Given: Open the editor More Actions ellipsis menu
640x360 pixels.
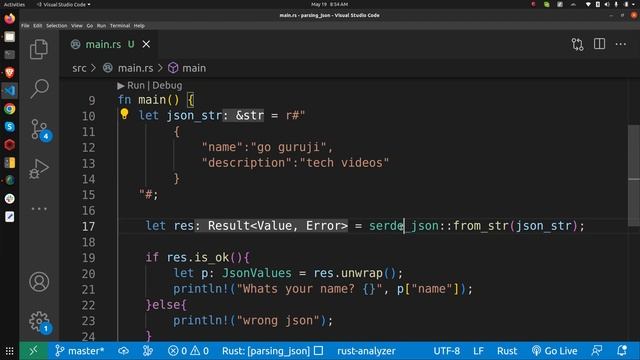Looking at the screenshot, I should click(620, 44).
